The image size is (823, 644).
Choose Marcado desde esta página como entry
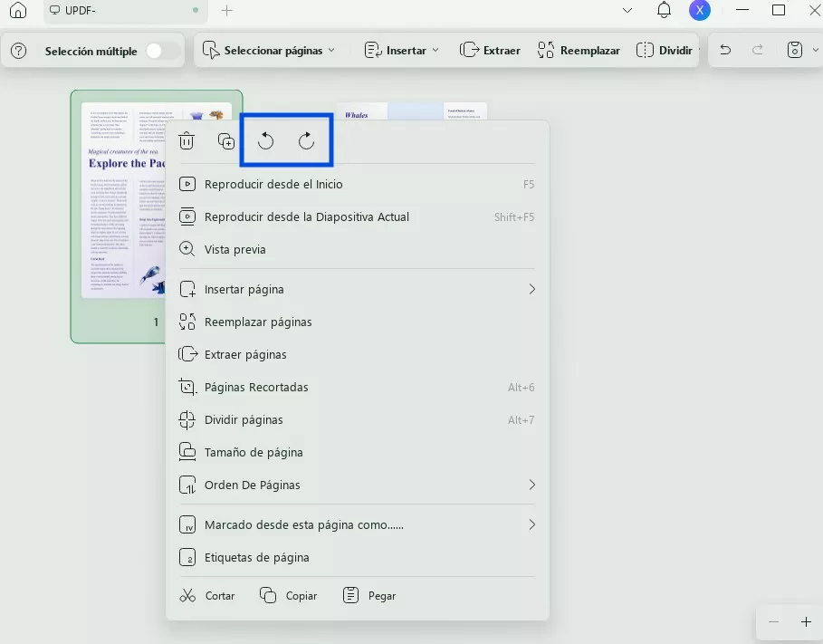[x=357, y=524]
